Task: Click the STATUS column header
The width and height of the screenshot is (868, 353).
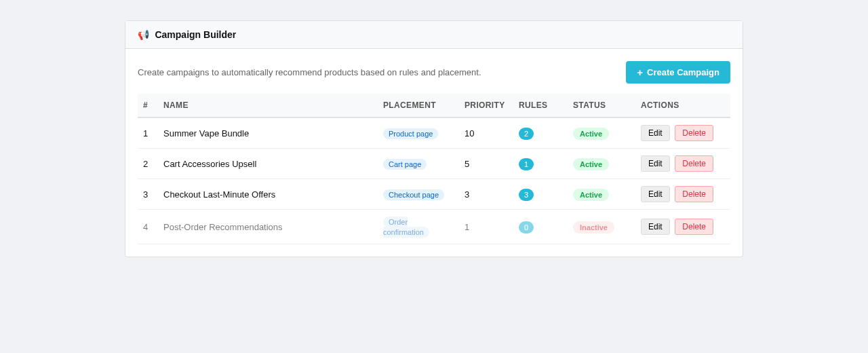Action: point(589,105)
